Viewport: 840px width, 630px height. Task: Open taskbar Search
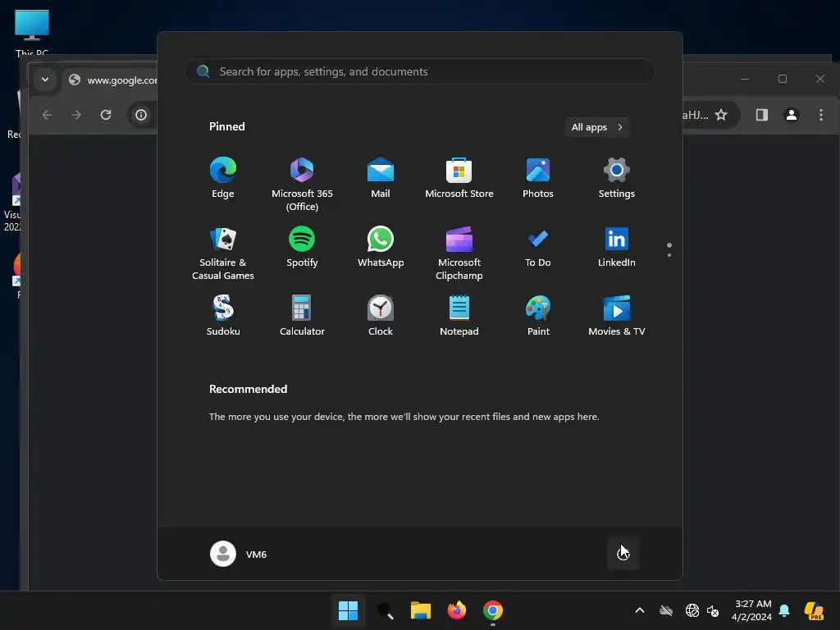coord(386,610)
